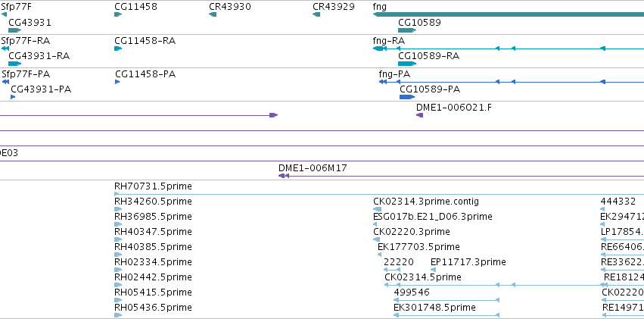
Task: Select the CG11458 gene arrow
Action: point(118,14)
